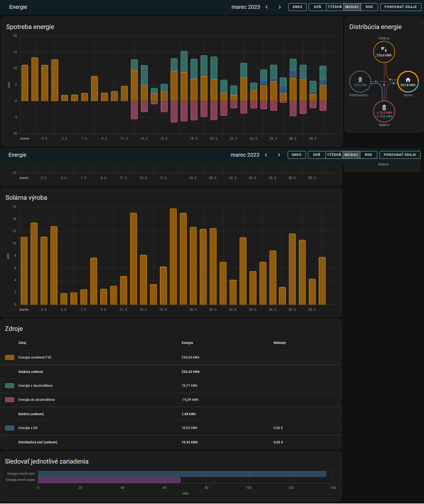Click the battery icon in distribution diagram

click(384, 107)
